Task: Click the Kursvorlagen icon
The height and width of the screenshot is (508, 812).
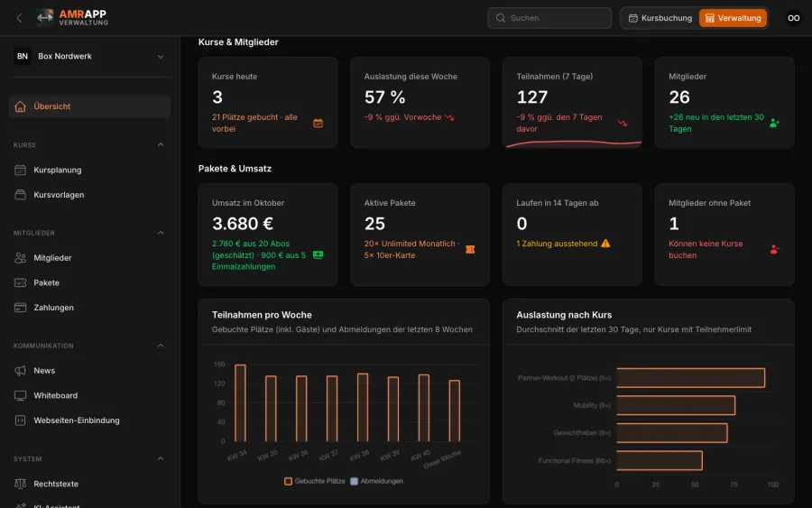Action: (x=20, y=195)
